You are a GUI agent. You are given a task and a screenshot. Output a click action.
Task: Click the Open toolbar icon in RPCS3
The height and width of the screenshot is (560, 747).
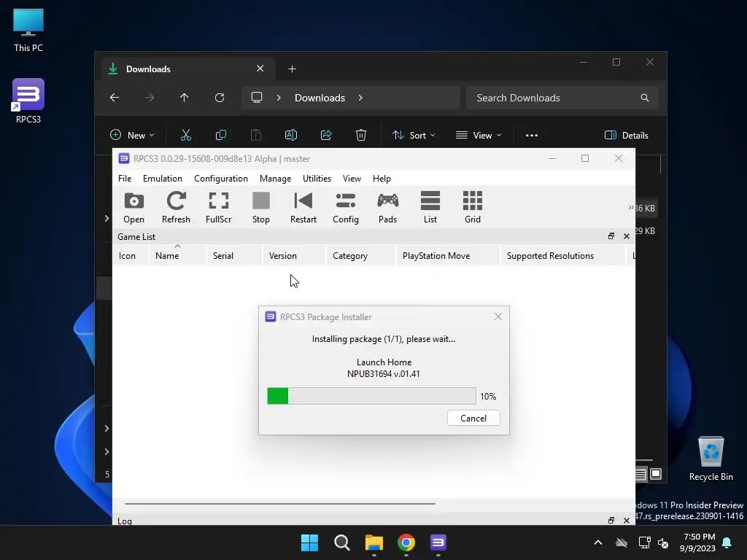pos(134,207)
